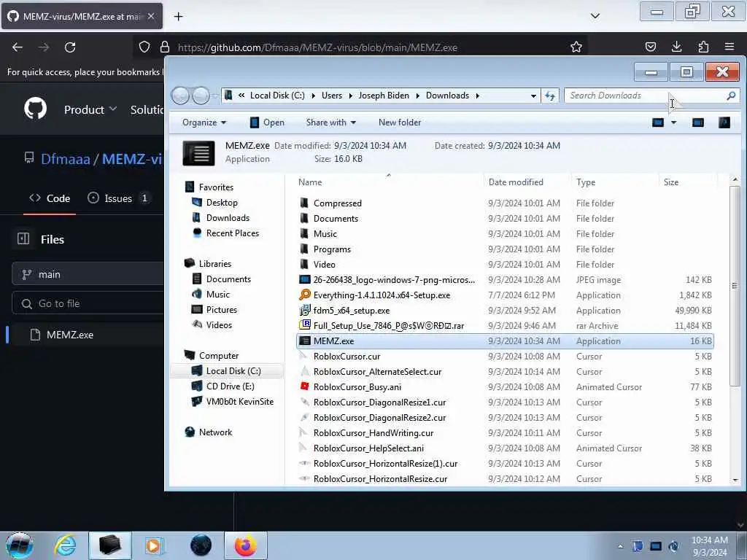The width and height of the screenshot is (747, 560).
Task: Open Explorer help icon
Action: click(x=724, y=122)
